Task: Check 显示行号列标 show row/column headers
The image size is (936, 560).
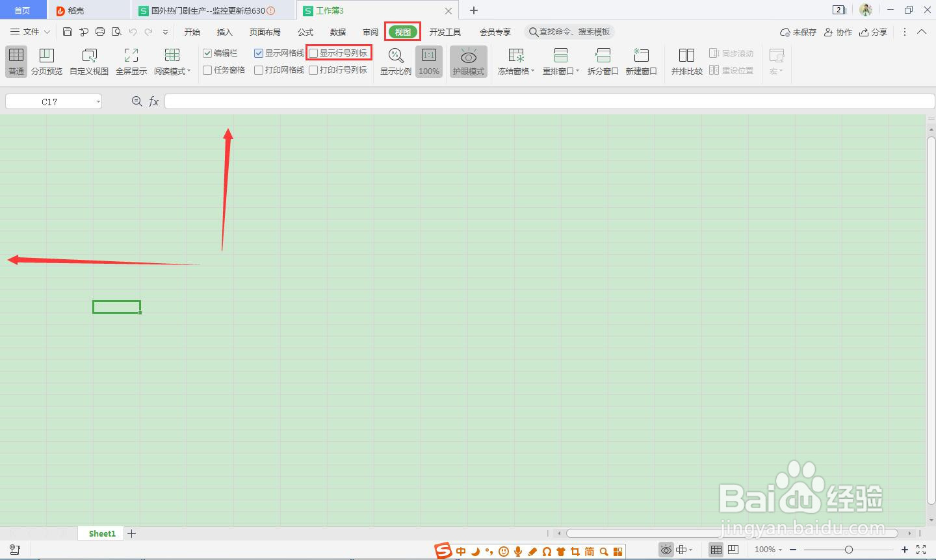Action: coord(313,53)
